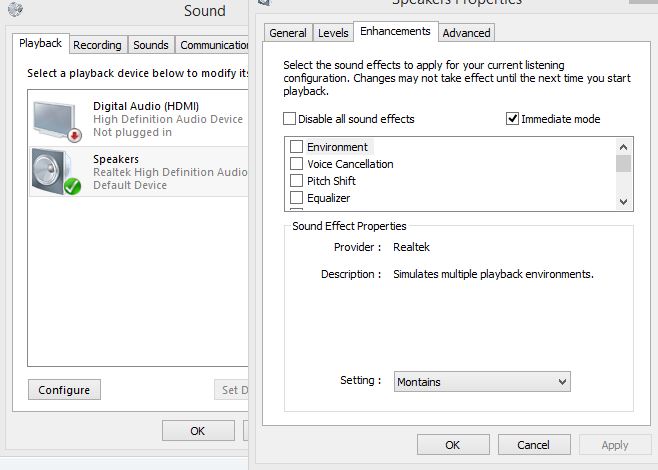Image resolution: width=658 pixels, height=470 pixels.
Task: Switch to the Levels tab
Action: [333, 33]
